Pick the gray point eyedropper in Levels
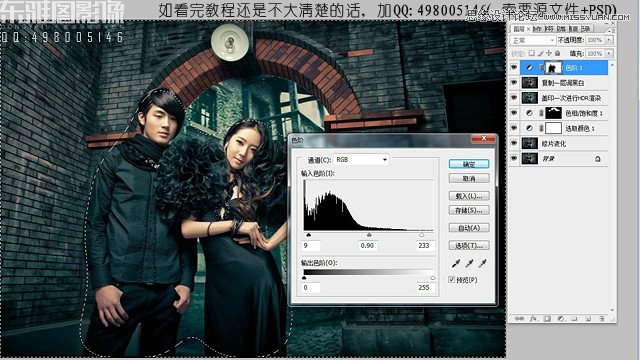The width and height of the screenshot is (640, 360). pyautogui.click(x=470, y=264)
